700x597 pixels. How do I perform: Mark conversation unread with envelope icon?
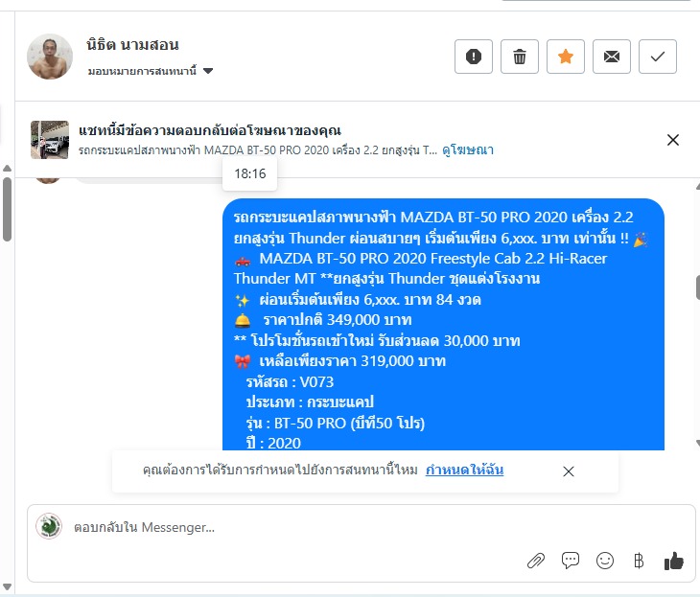(x=611, y=57)
